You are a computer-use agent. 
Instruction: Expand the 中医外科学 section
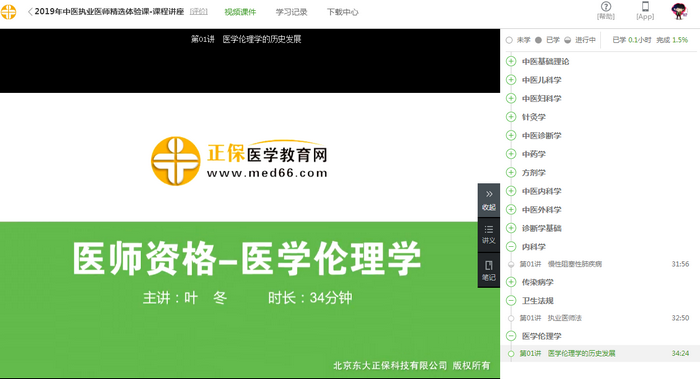(x=511, y=209)
